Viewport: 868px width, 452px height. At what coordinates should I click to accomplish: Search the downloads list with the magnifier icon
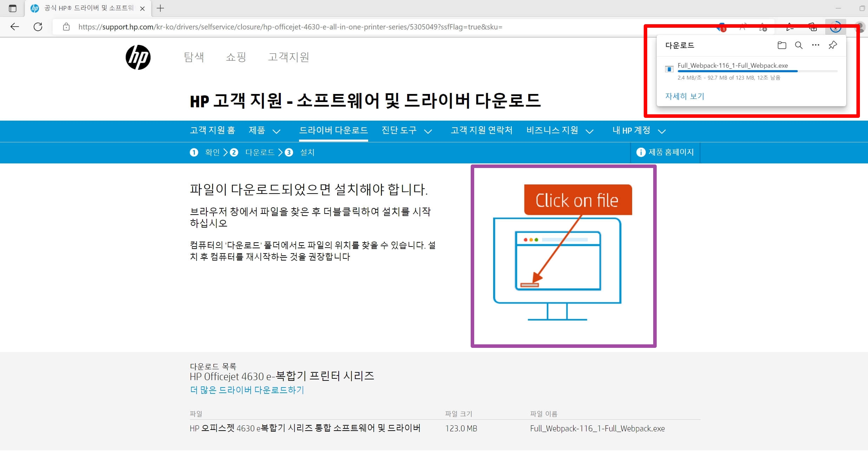pyautogui.click(x=799, y=45)
